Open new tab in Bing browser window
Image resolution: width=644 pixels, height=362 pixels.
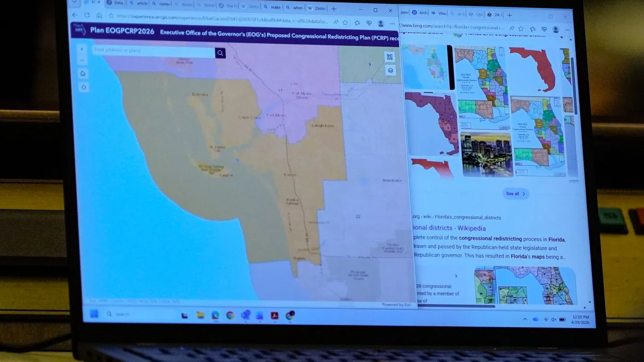509,15
